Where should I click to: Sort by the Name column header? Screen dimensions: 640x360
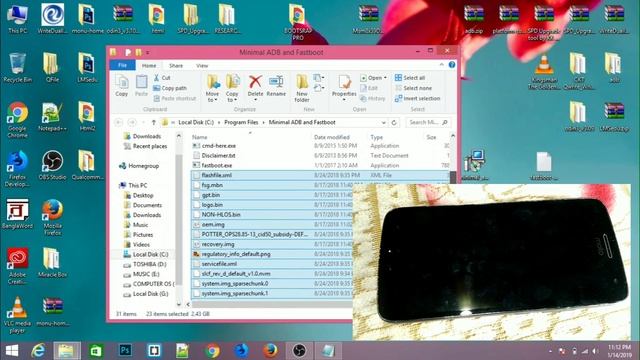coord(200,137)
